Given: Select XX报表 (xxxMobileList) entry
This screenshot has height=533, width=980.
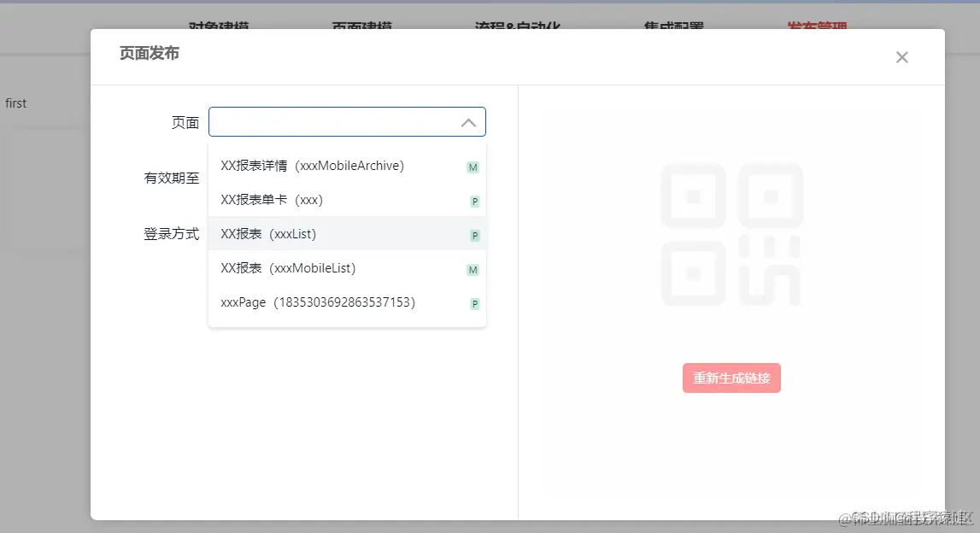Looking at the screenshot, I should [347, 268].
